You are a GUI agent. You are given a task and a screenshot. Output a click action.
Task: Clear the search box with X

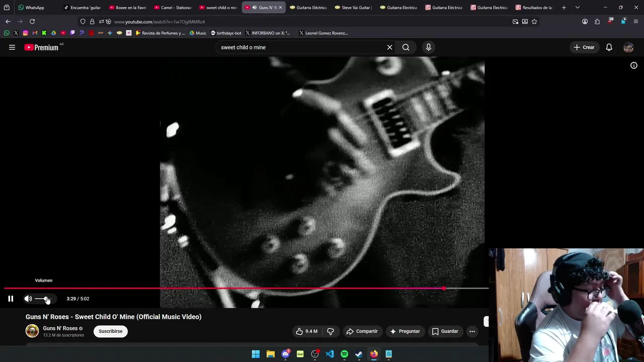click(389, 47)
